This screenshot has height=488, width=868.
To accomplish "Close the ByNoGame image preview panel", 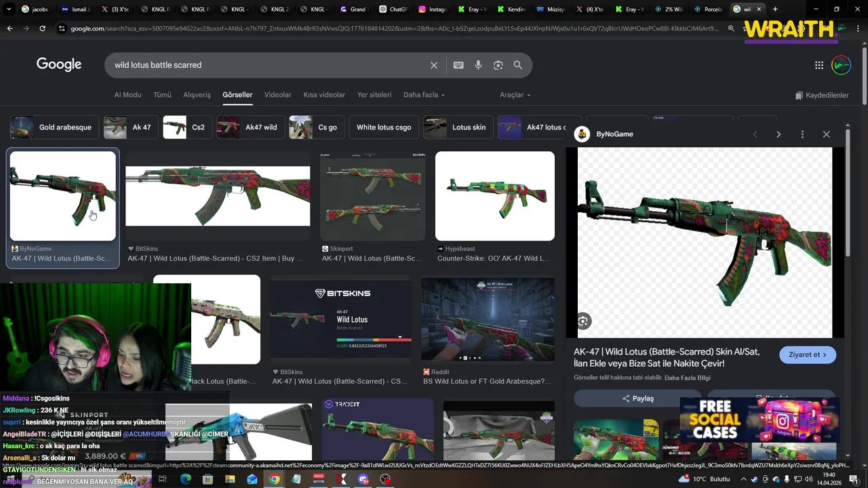I will point(826,134).
